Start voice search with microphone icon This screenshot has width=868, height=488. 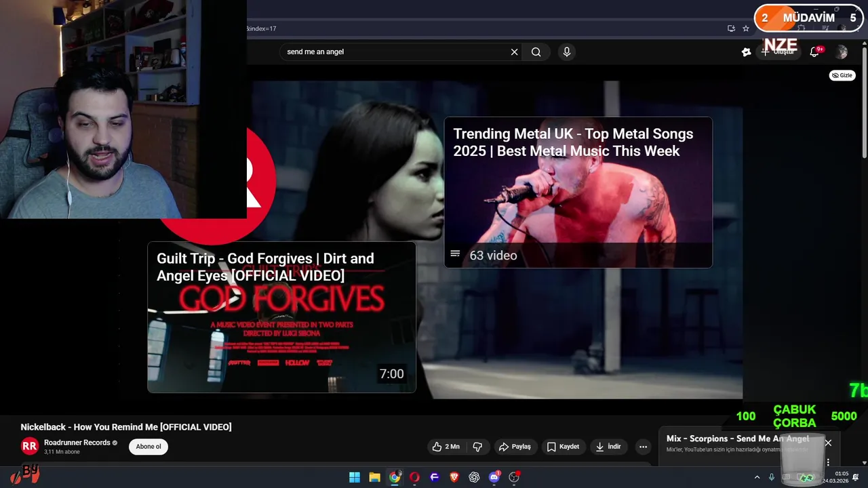pos(567,52)
